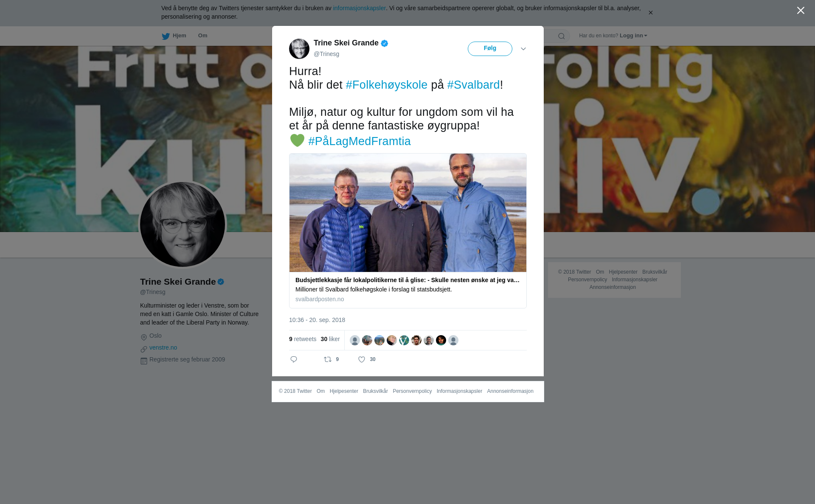This screenshot has width=815, height=504.
Task: Open the #Svalbard hashtag link
Action: [x=473, y=85]
